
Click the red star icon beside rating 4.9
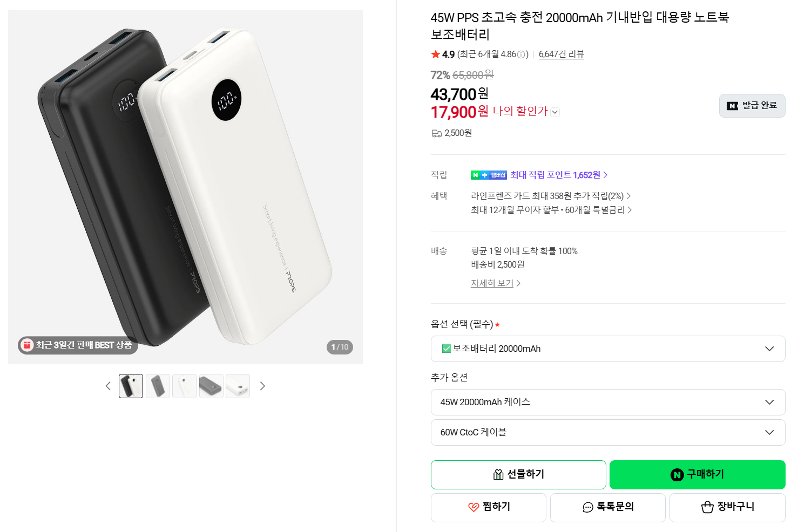[435, 54]
